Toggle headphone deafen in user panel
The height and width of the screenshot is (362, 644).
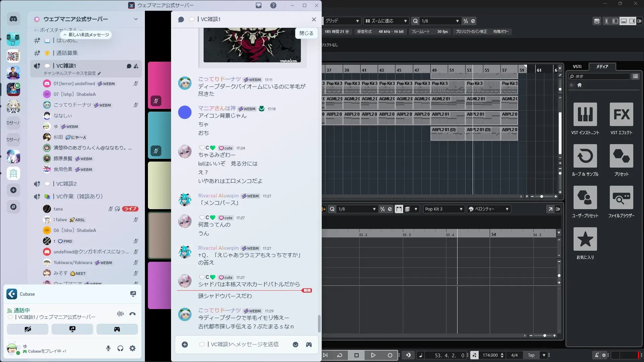pyautogui.click(x=120, y=348)
